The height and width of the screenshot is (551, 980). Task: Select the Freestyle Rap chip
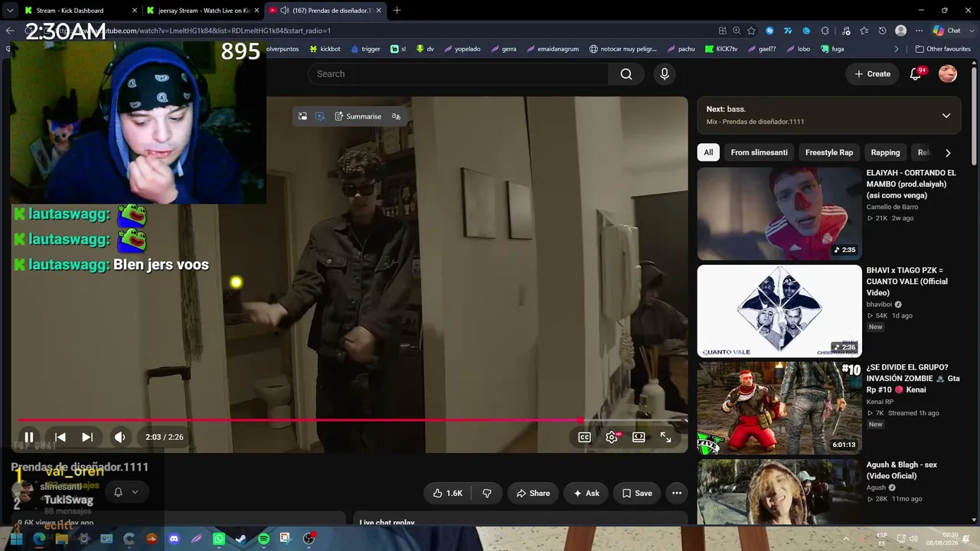(829, 152)
